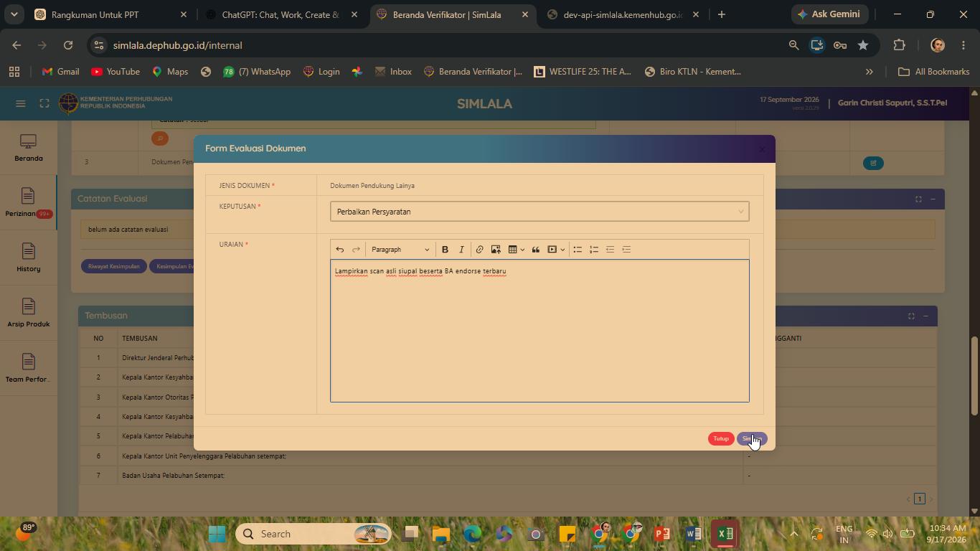Apply bulleted list formatting
Screen dimensions: 980x551
tap(578, 250)
